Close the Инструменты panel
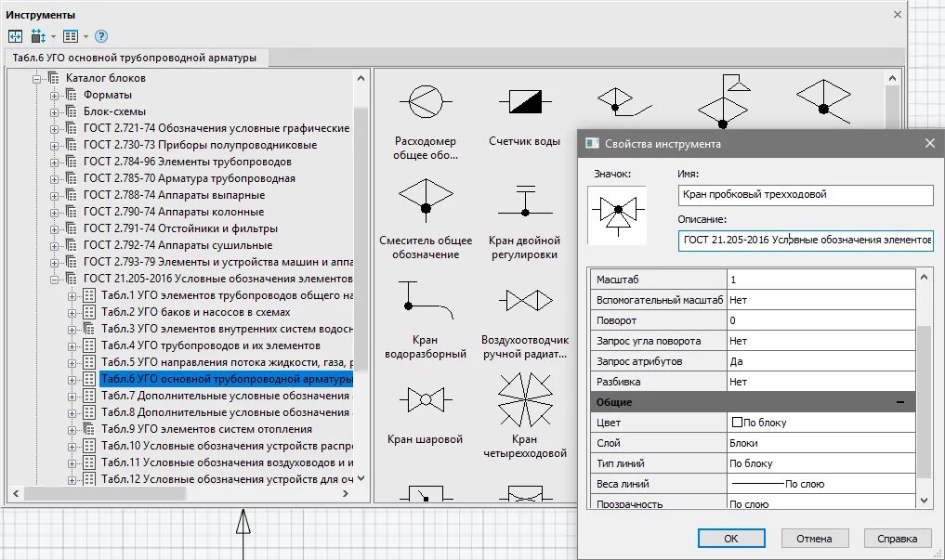945x560 pixels. 898,15
